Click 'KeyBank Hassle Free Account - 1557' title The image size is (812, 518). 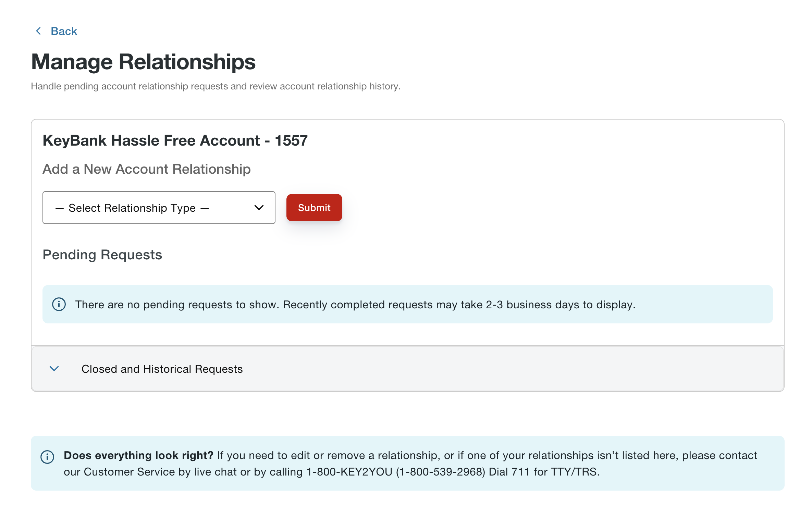175,140
